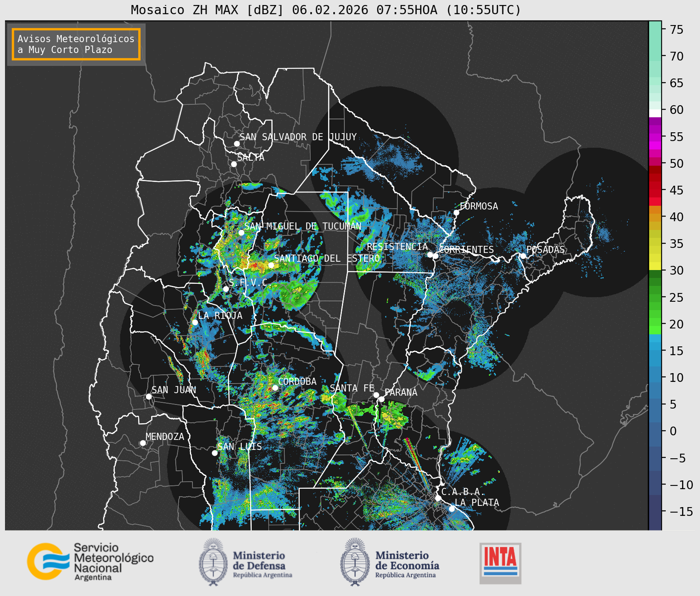Select the S.F.V.C. city marker

pyautogui.click(x=226, y=289)
